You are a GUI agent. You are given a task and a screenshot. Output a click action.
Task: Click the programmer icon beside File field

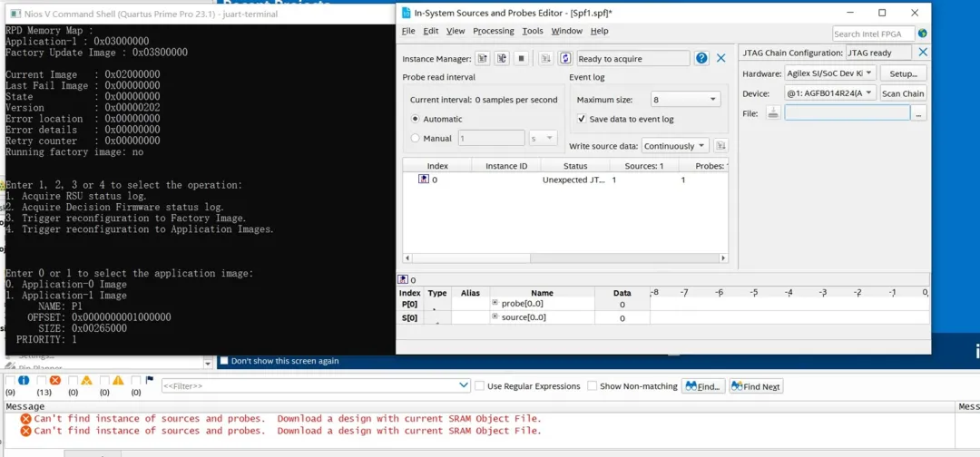point(772,113)
